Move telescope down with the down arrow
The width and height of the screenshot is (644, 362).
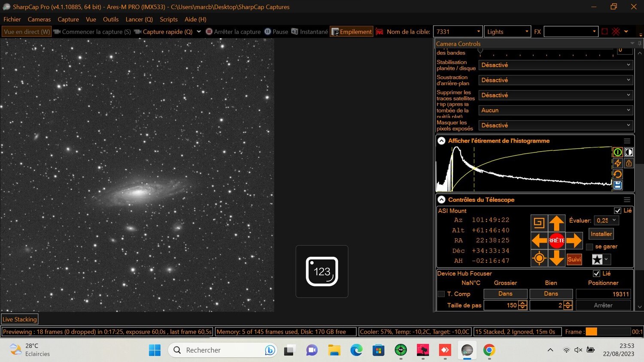point(556,258)
